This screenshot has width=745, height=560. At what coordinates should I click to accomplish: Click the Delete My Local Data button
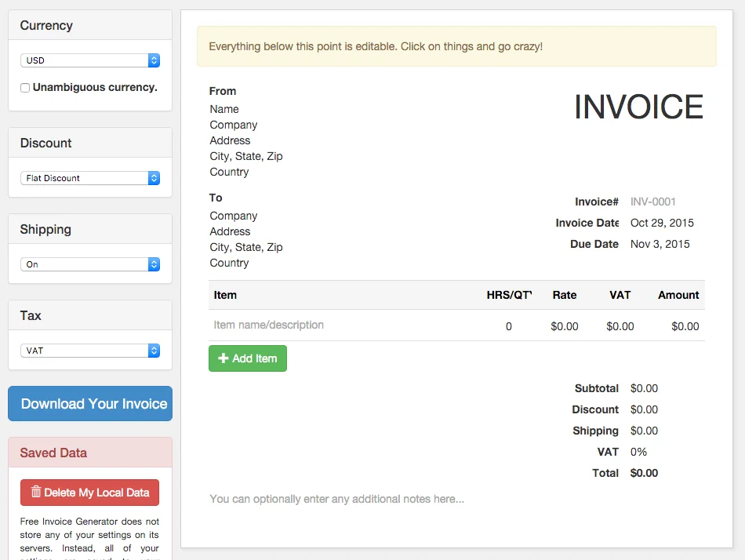pos(89,492)
